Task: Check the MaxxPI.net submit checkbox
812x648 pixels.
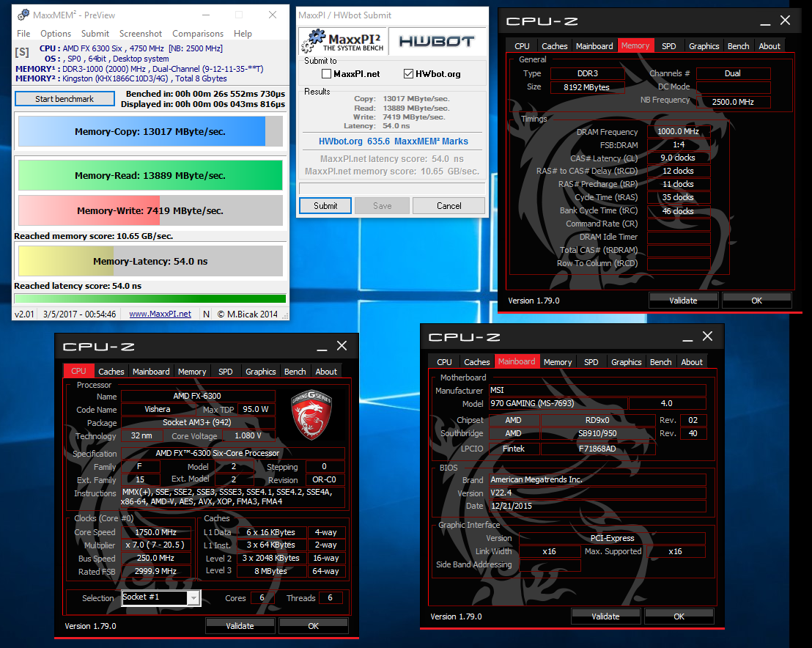Action: point(326,74)
